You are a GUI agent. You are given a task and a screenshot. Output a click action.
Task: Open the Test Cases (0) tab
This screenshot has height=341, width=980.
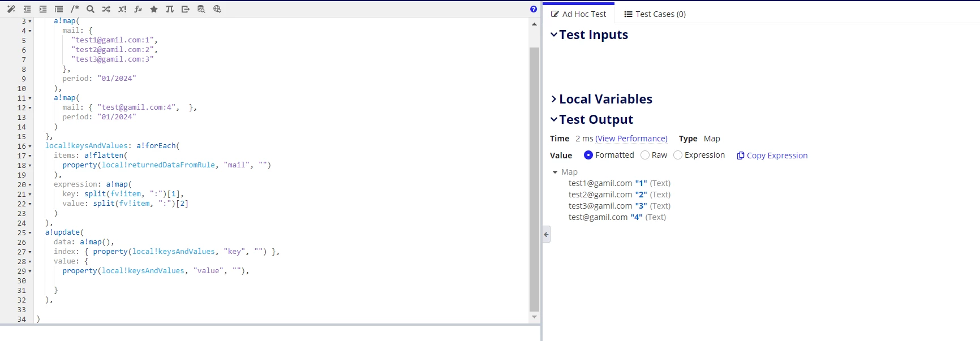coord(655,14)
